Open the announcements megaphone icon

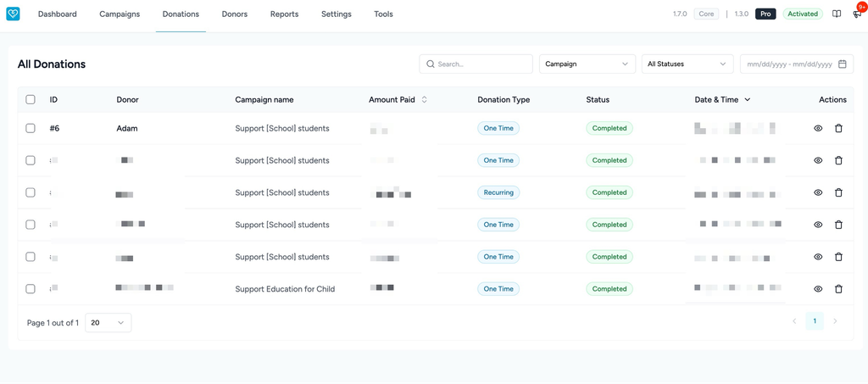click(x=857, y=14)
